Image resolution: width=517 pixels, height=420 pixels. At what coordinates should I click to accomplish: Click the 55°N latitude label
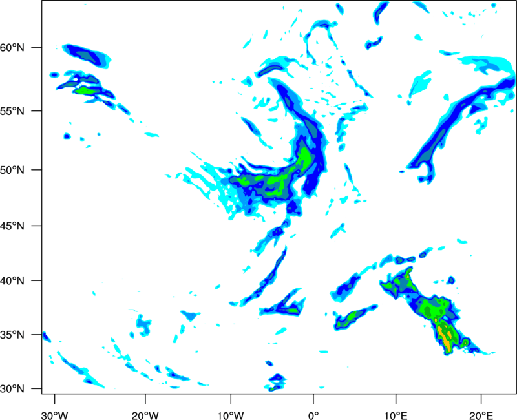point(12,111)
